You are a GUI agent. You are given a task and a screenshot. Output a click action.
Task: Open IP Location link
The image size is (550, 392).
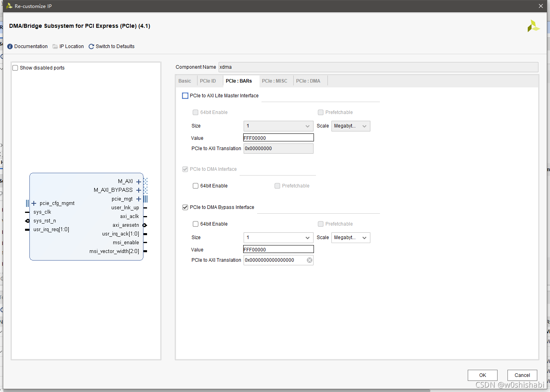[x=72, y=46]
